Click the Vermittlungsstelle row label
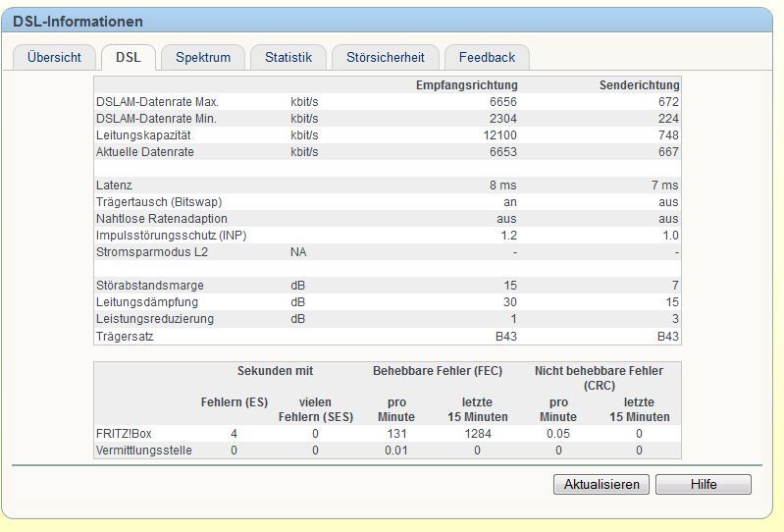Viewport: 784px width, 532px height. coord(144,450)
